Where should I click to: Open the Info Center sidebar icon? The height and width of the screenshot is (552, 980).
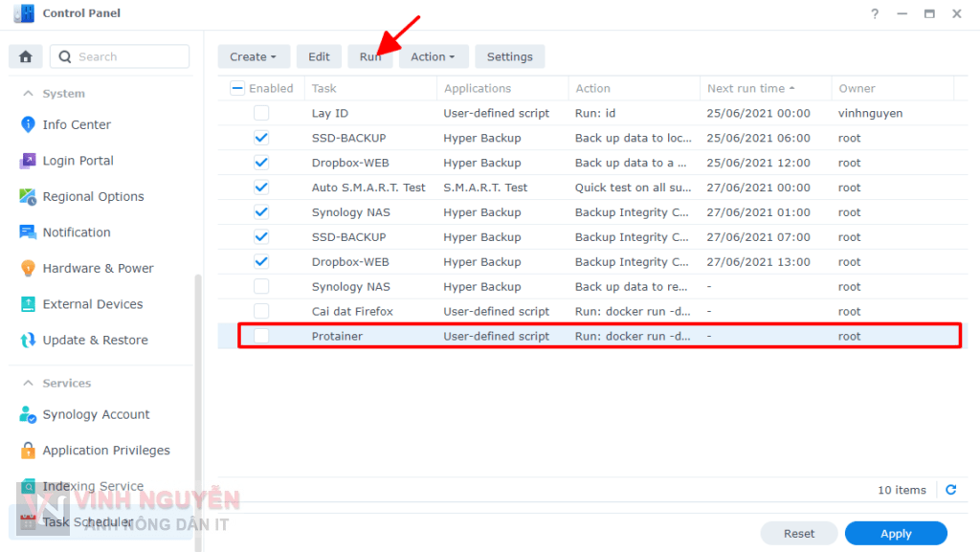[24, 124]
